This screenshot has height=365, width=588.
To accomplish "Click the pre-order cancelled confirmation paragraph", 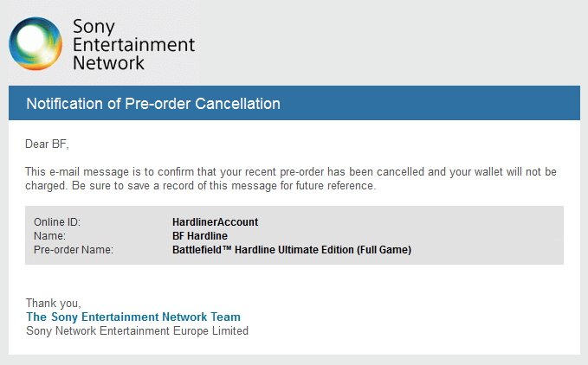I will click(291, 178).
